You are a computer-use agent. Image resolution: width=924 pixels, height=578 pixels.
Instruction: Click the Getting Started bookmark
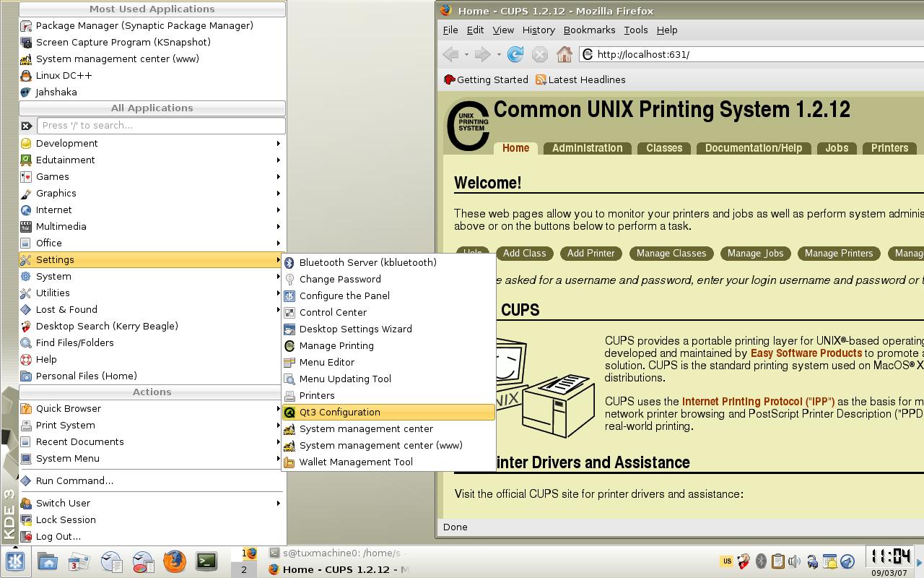click(x=486, y=79)
